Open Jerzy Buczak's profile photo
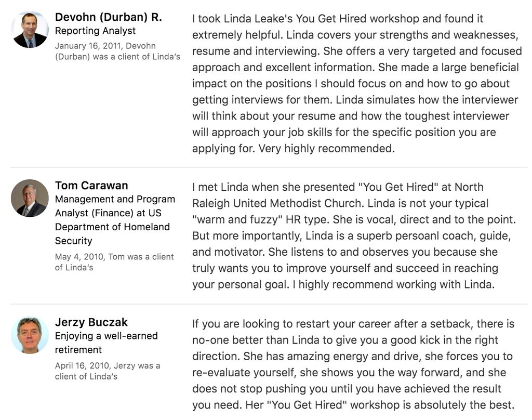The height and width of the screenshot is (420, 532). pos(30,335)
